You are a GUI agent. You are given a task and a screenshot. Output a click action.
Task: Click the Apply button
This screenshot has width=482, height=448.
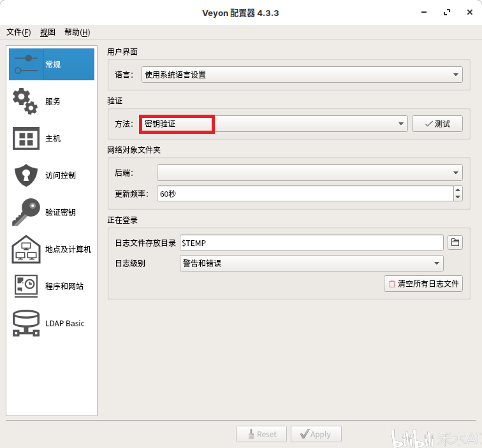point(316,434)
